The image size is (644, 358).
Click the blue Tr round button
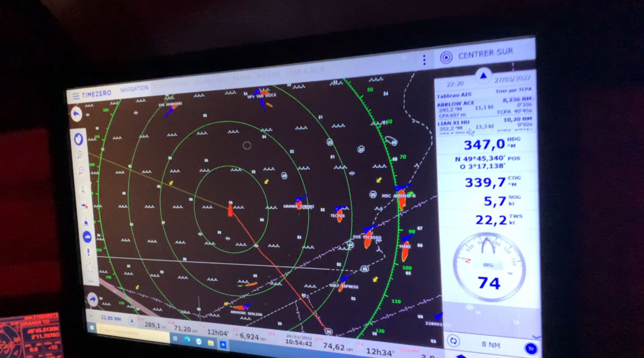(x=531, y=349)
